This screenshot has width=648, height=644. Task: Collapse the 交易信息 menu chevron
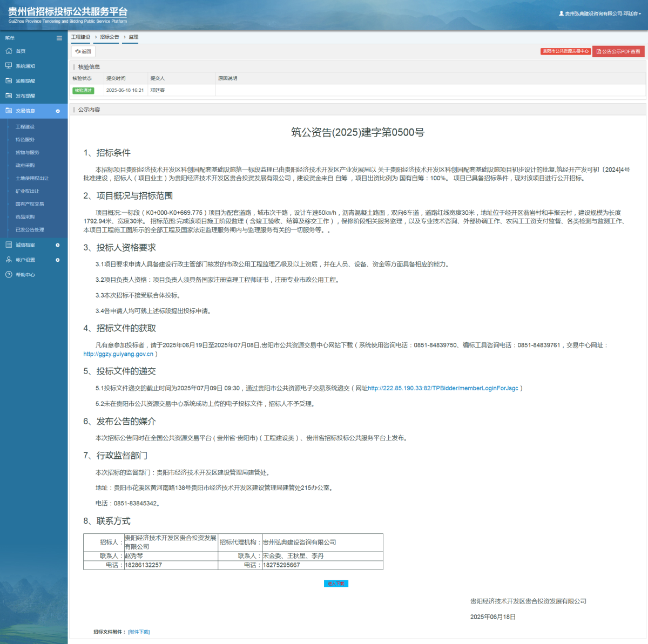click(x=58, y=111)
